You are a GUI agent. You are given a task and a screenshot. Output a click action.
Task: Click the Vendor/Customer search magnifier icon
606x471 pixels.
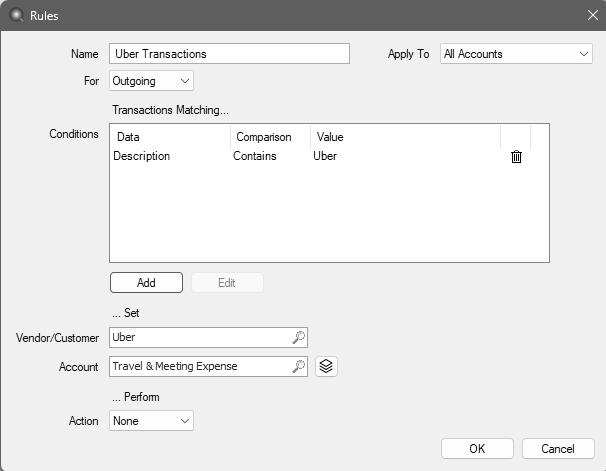coord(298,338)
